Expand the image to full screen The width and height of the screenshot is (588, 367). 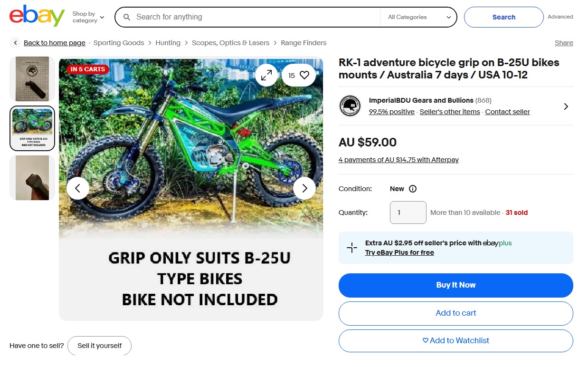(266, 75)
